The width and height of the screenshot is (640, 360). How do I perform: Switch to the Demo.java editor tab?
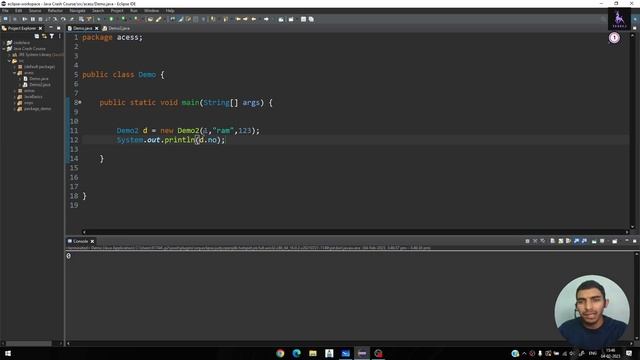click(82, 28)
